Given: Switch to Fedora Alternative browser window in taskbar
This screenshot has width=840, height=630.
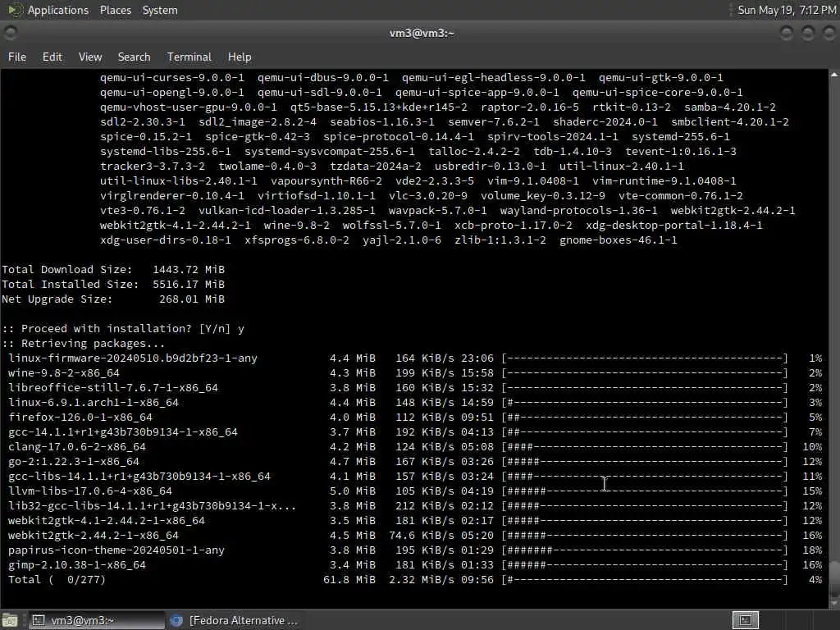Looking at the screenshot, I should point(234,620).
